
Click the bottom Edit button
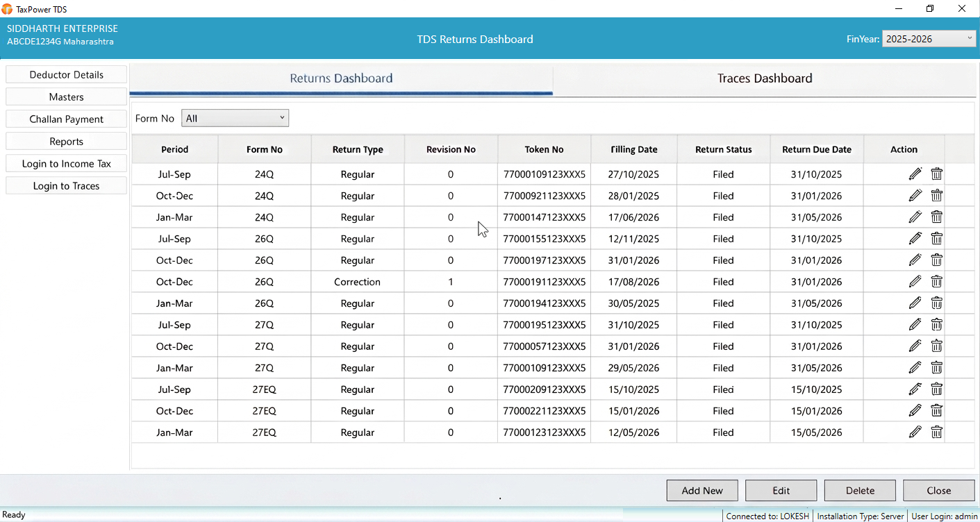tap(781, 490)
